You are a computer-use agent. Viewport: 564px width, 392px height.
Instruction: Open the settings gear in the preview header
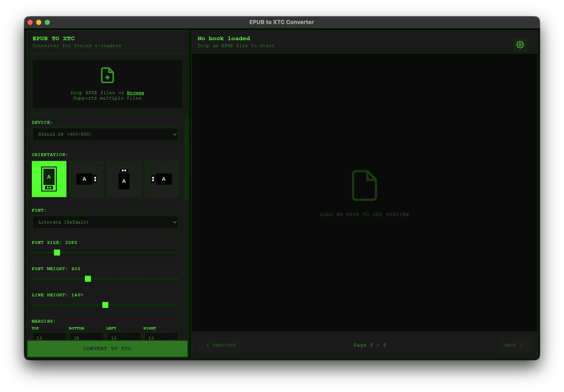coord(520,44)
